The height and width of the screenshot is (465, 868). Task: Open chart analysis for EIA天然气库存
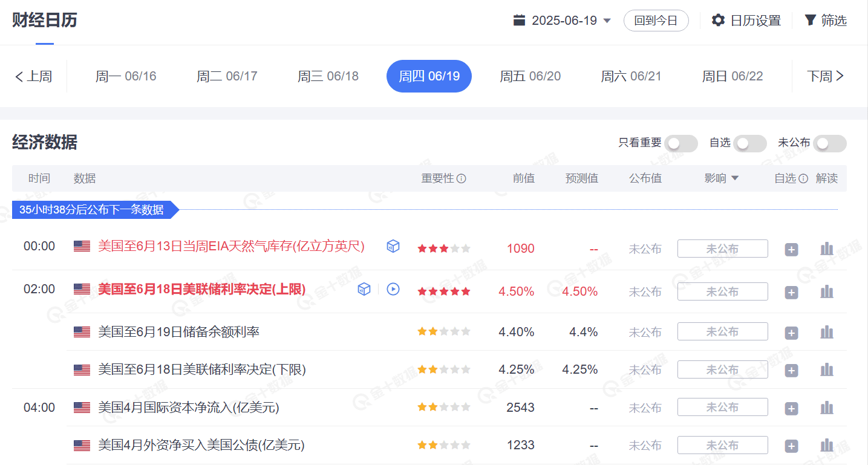click(x=827, y=249)
